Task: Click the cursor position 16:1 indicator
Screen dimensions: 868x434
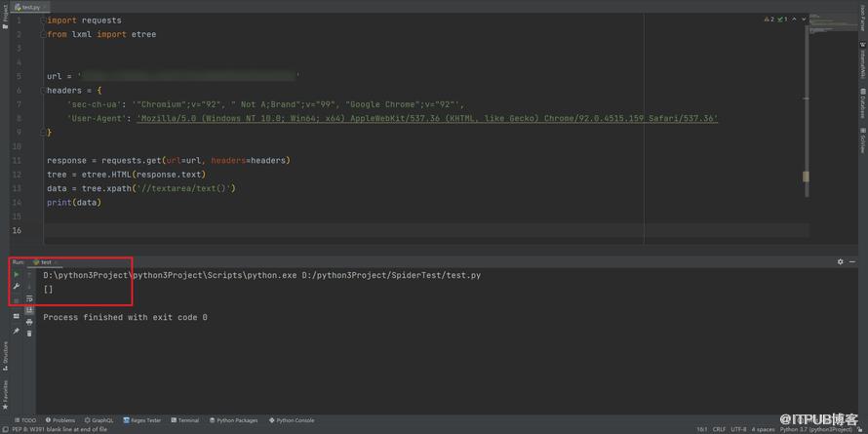Action: (701, 429)
